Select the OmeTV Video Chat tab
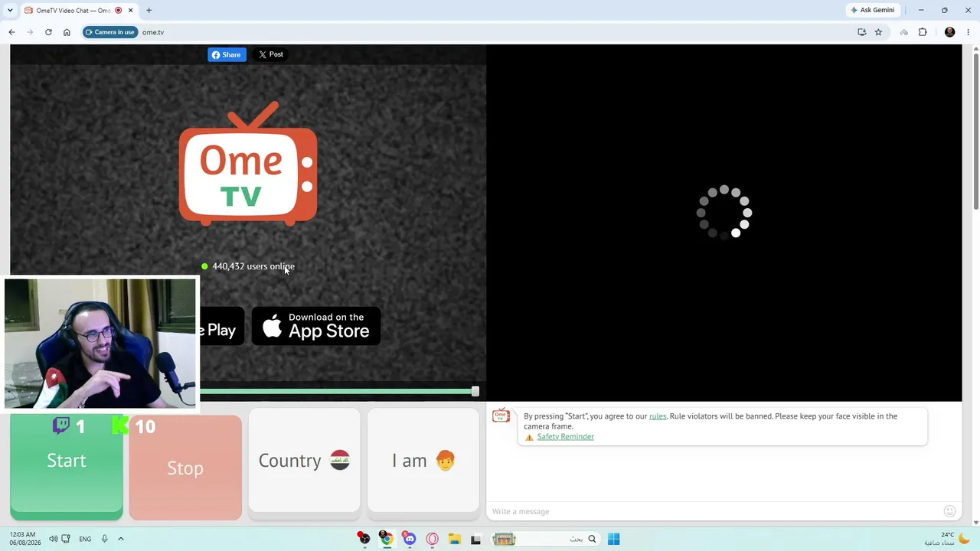Screen dimensions: 980x551 coord(73,11)
